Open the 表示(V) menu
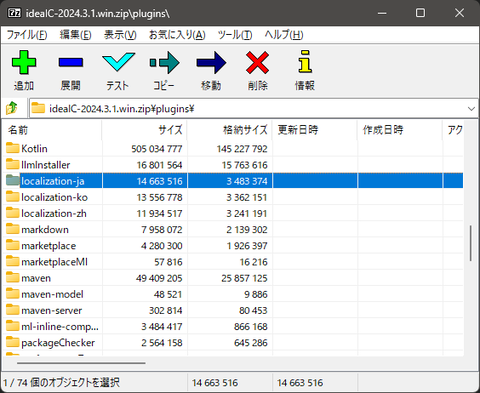Image resolution: width=480 pixels, height=393 pixels. coord(120,35)
